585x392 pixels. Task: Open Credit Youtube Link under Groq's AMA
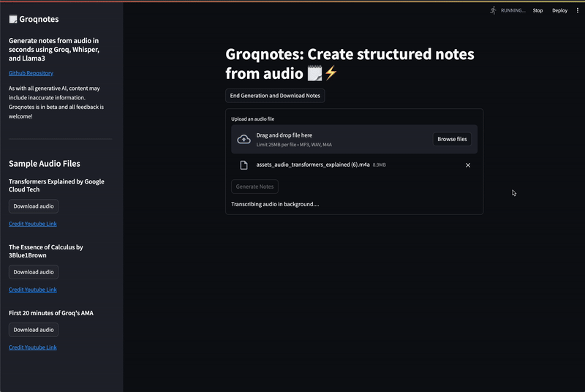(33, 347)
